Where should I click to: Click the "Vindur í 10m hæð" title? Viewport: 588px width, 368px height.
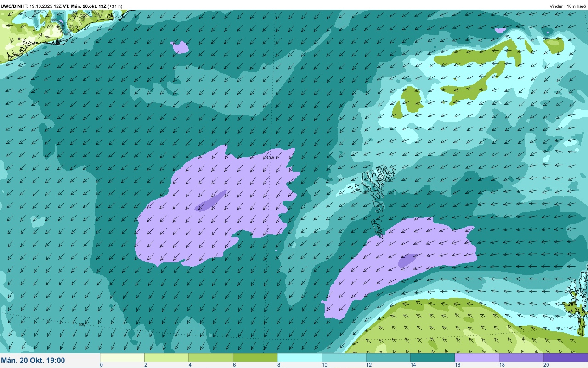click(x=568, y=6)
